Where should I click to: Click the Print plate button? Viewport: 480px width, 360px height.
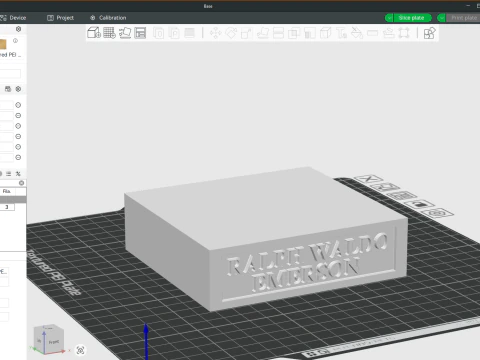click(x=464, y=18)
